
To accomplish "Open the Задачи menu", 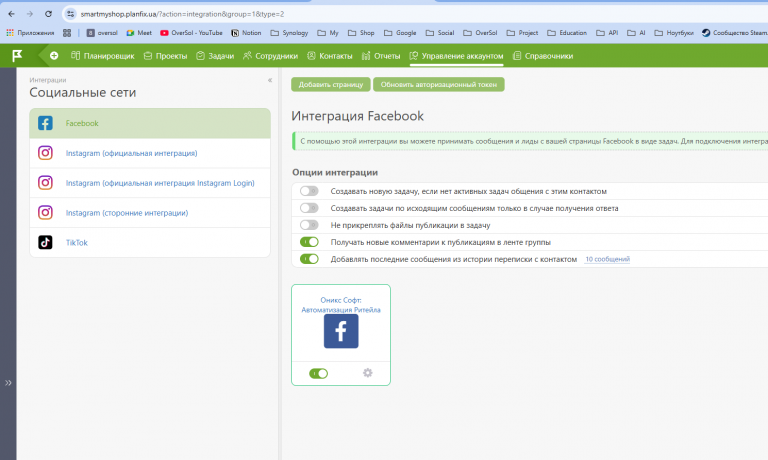I will click(215, 56).
